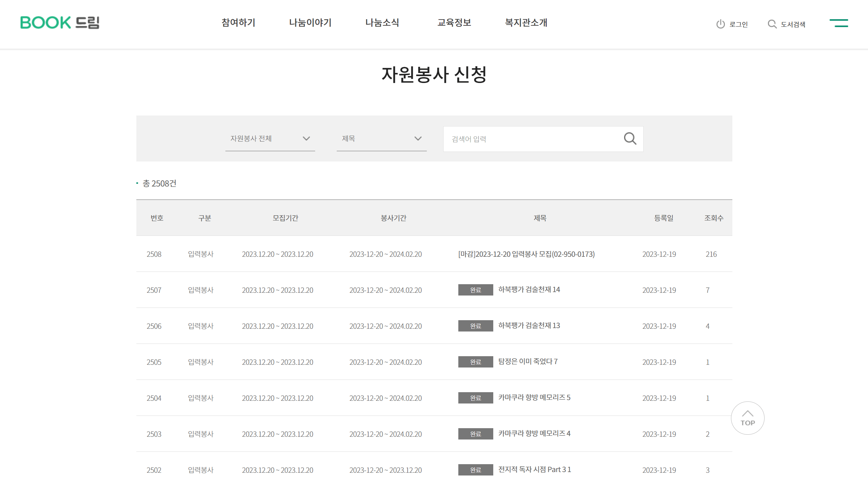Image resolution: width=868 pixels, height=482 pixels.
Task: Click the login power icon
Action: click(720, 24)
